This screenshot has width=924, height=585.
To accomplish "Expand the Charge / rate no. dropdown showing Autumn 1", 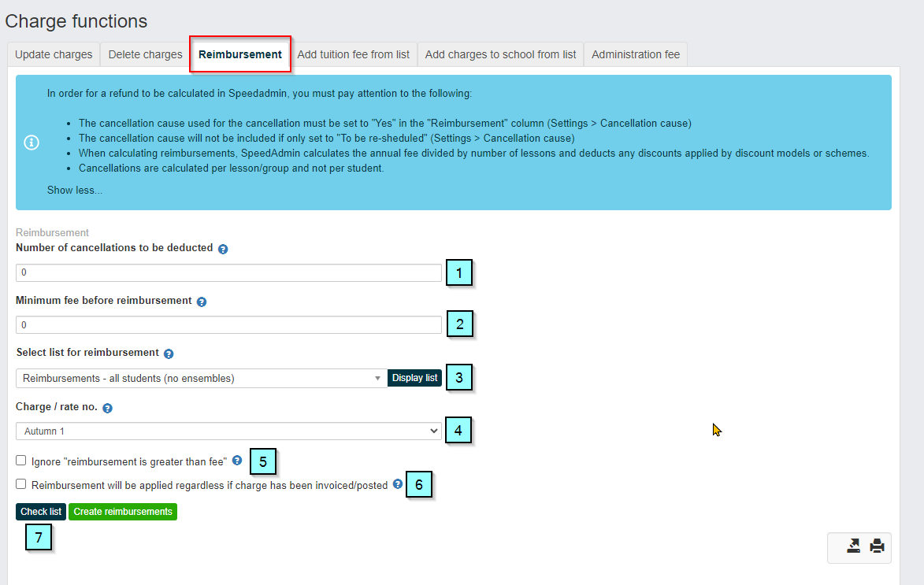I will coord(228,431).
